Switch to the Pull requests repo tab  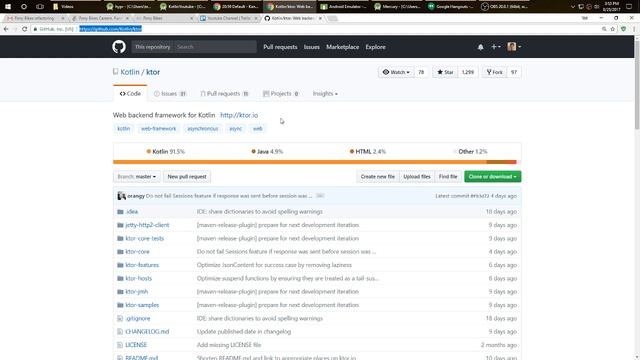(224, 93)
